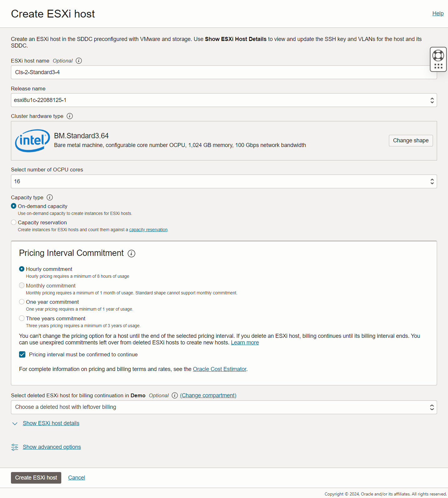The height and width of the screenshot is (498, 448).
Task: Click the BM.Standard3.64 shape name text
Action: [81, 136]
